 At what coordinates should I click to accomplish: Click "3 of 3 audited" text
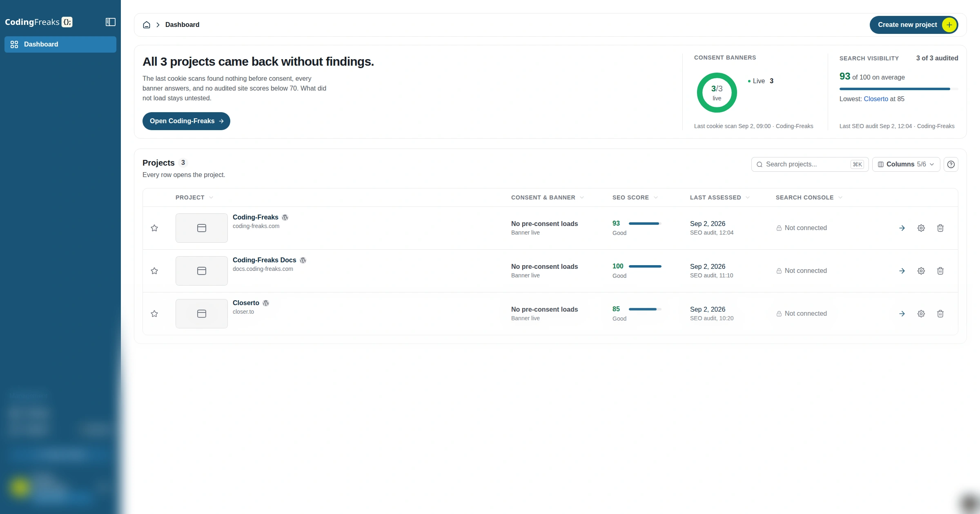(x=937, y=58)
